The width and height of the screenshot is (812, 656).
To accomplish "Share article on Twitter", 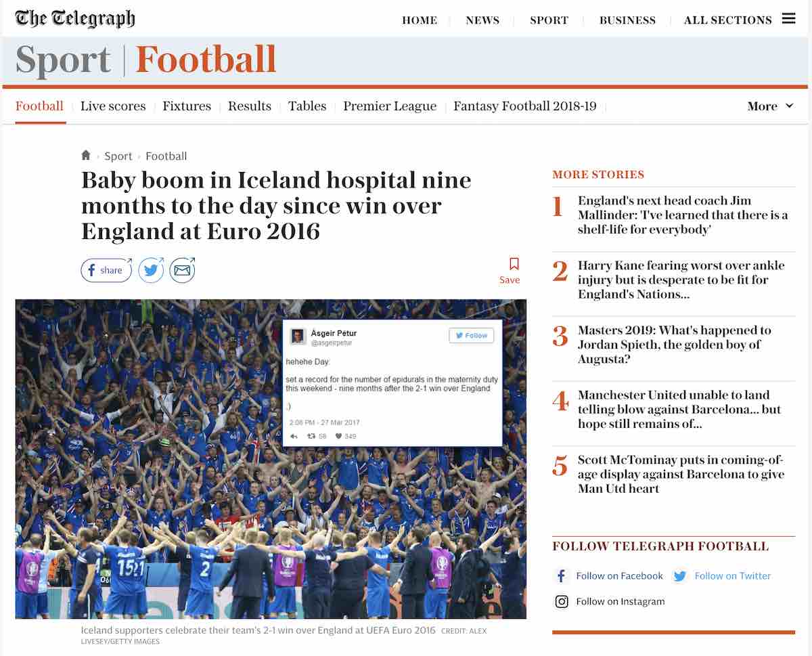I will [152, 270].
